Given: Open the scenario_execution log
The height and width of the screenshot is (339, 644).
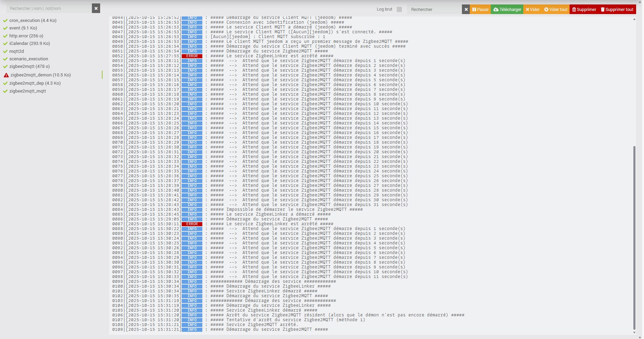Looking at the screenshot, I should coord(28,59).
